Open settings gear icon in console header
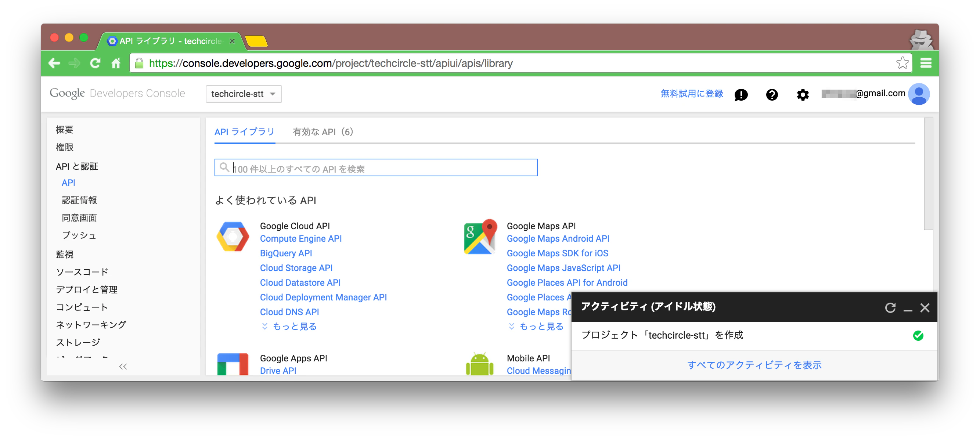 (802, 94)
